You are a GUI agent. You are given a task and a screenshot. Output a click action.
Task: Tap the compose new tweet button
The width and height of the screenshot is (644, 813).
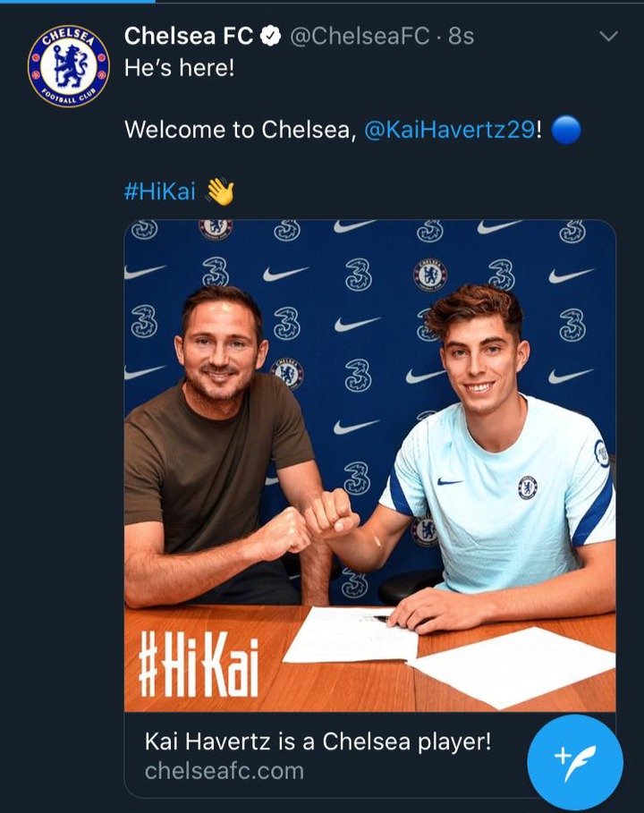(x=574, y=760)
